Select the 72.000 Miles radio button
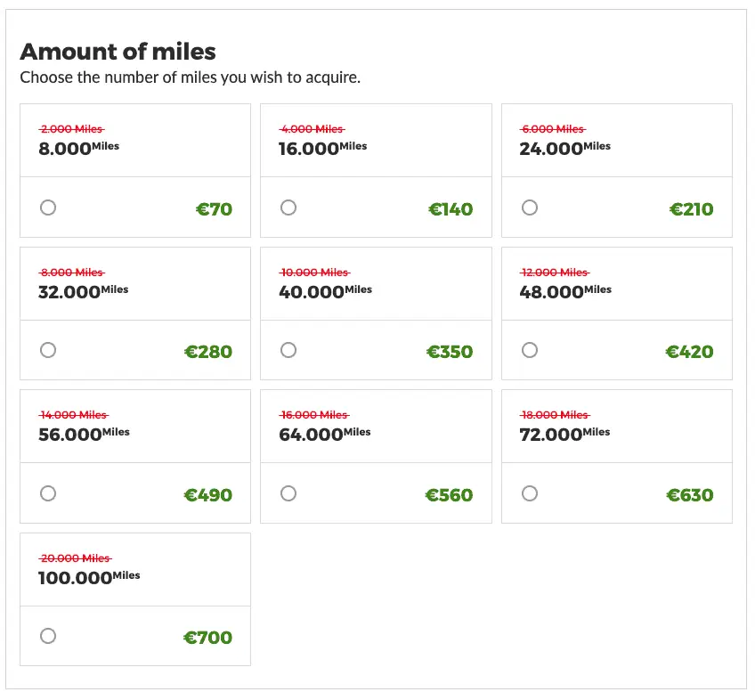The image size is (755, 700). point(530,493)
